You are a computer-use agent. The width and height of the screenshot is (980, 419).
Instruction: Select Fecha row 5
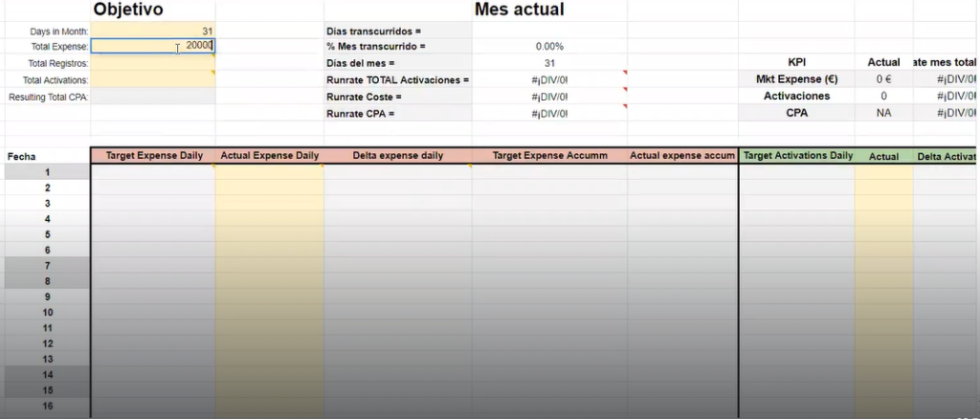[x=48, y=234]
